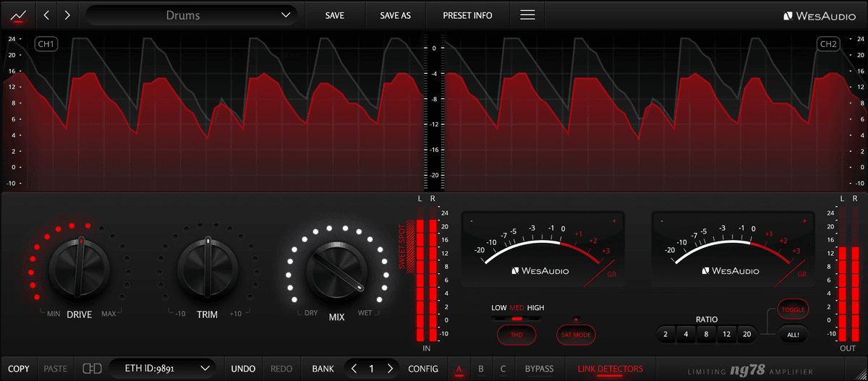This screenshot has width=868, height=381.
Task: Click PASTE settings
Action: click(56, 369)
